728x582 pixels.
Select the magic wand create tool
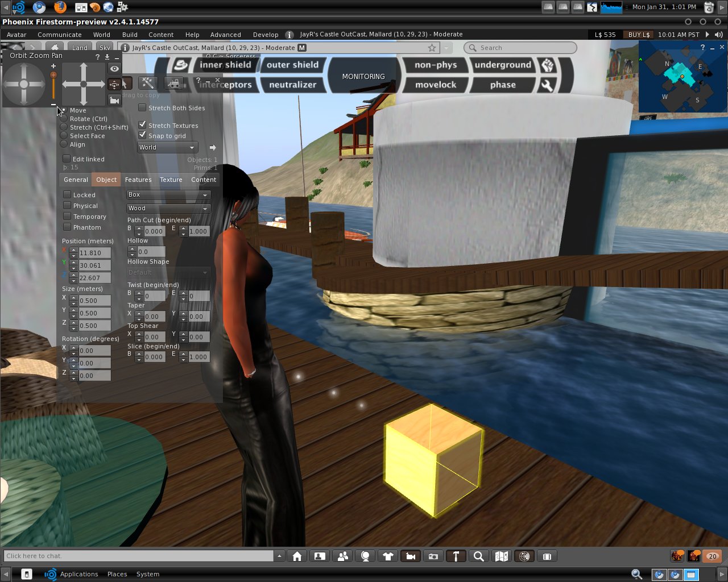point(147,83)
